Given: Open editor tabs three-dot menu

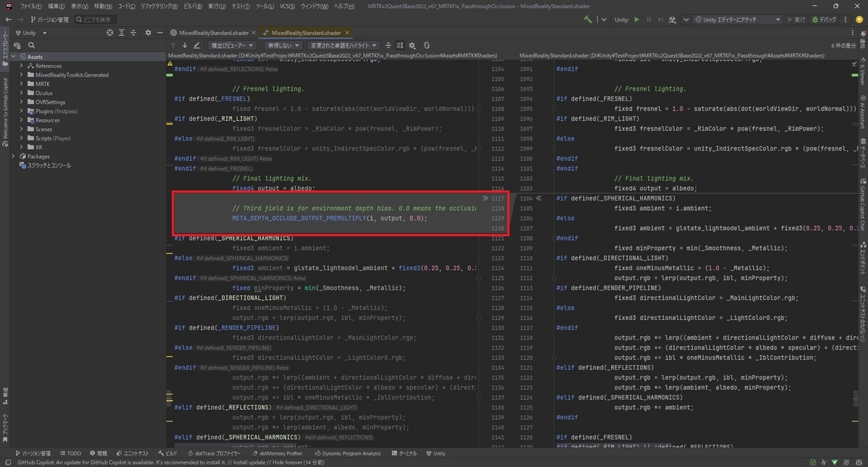Looking at the screenshot, I should tap(851, 33).
